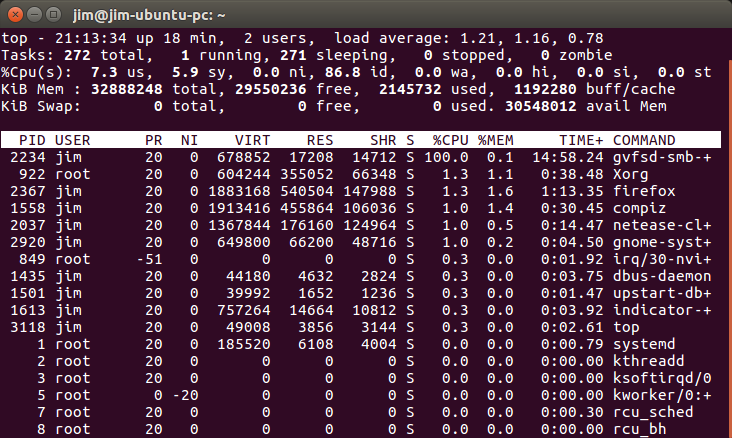Select the netease-cl+ process name
The width and height of the screenshot is (732, 438).
662,225
